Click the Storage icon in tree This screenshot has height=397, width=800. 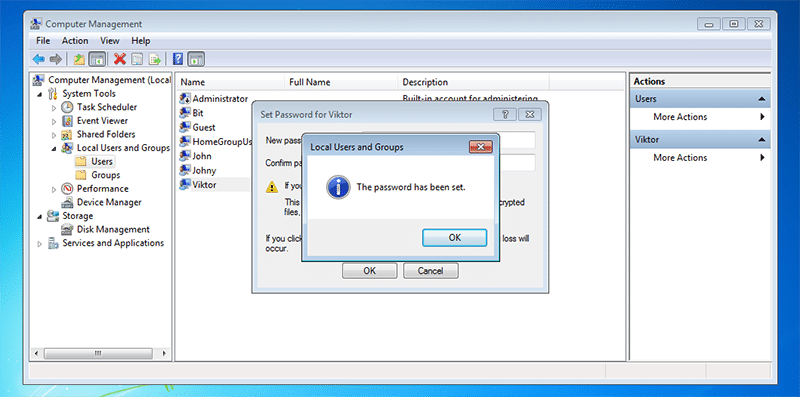point(53,216)
